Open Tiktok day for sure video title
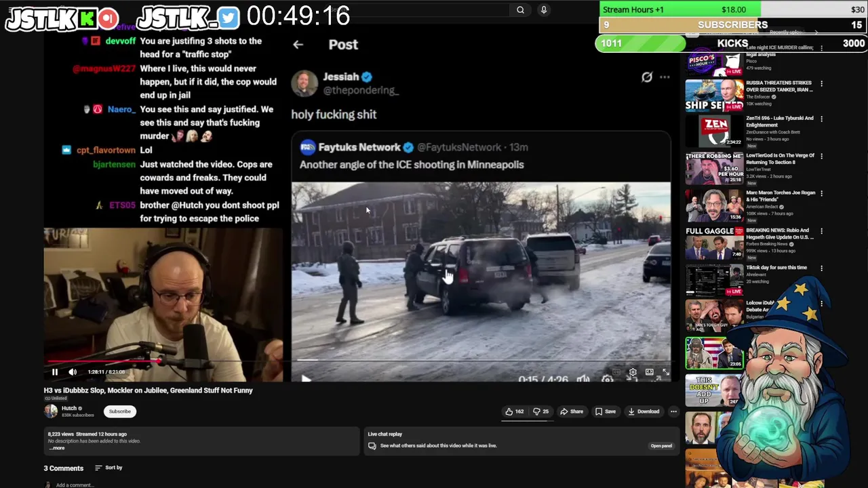Screen dimensions: 868x488 pyautogui.click(x=776, y=268)
